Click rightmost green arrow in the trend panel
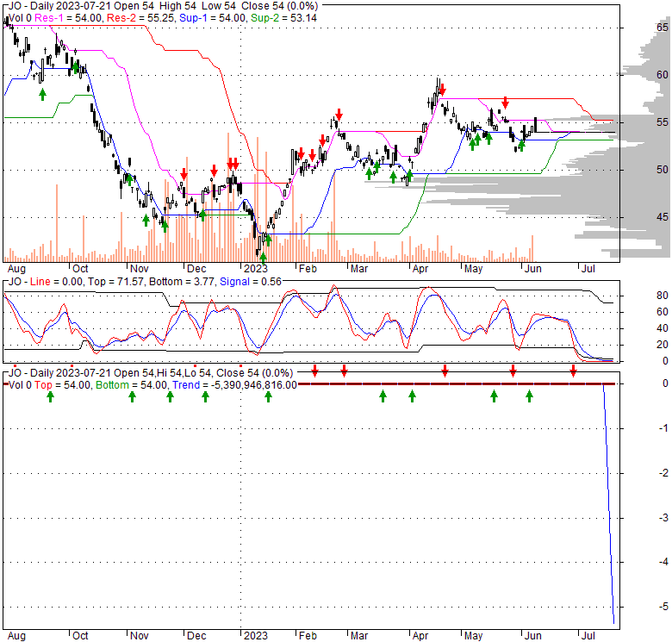The width and height of the screenshot is (672, 642). point(530,396)
